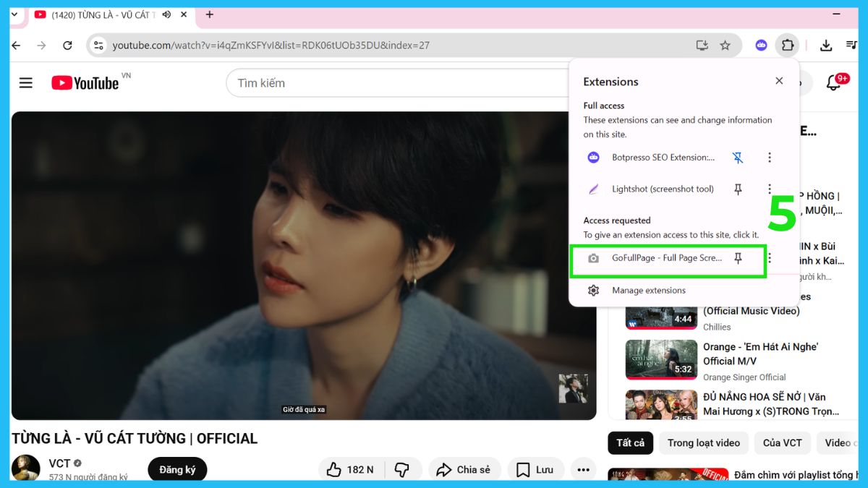Bookmark this page with the star icon
The height and width of the screenshot is (488, 868).
[x=725, y=46]
